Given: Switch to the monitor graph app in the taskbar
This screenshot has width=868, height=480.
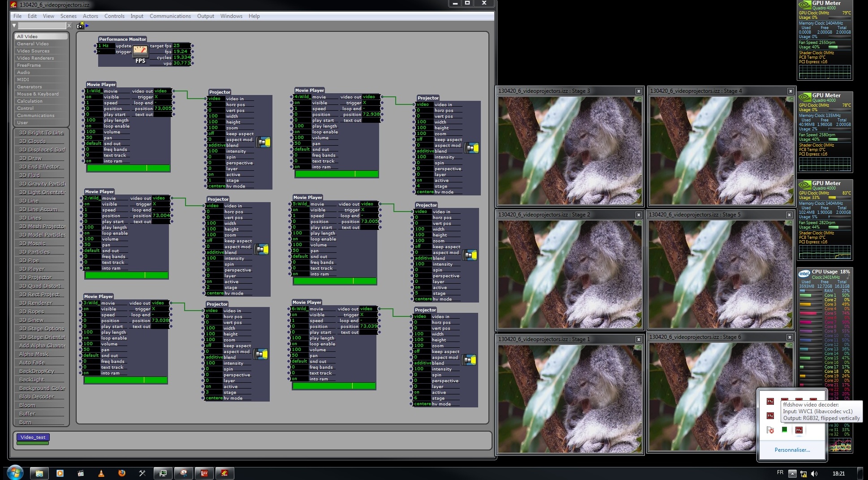Looking at the screenshot, I should 163,473.
